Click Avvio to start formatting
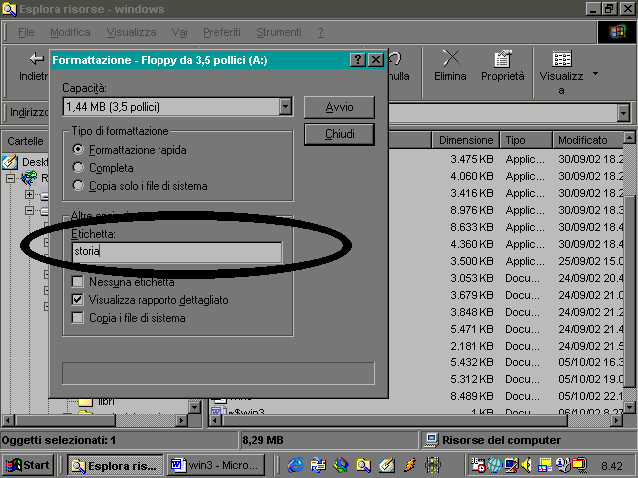Screen dimensions: 638x478 pos(339,107)
